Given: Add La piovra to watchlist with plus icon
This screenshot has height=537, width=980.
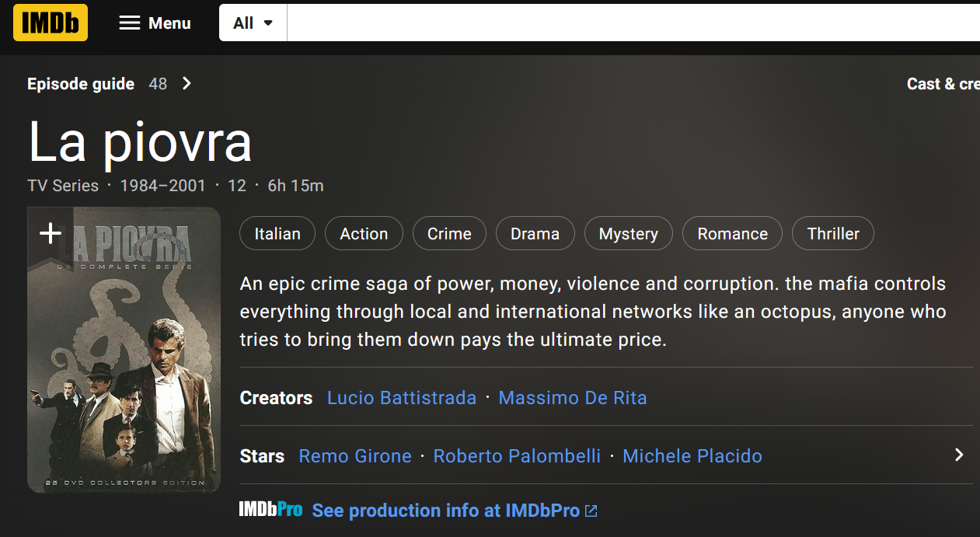Looking at the screenshot, I should [x=51, y=233].
